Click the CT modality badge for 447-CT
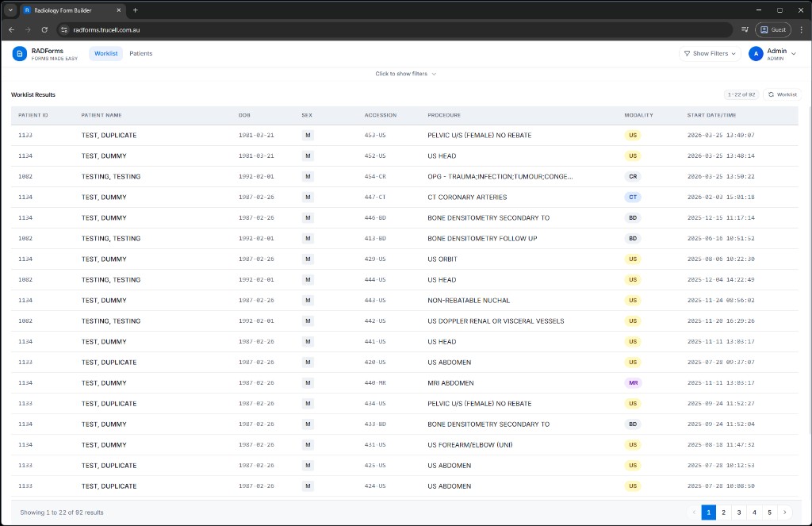 pyautogui.click(x=632, y=197)
